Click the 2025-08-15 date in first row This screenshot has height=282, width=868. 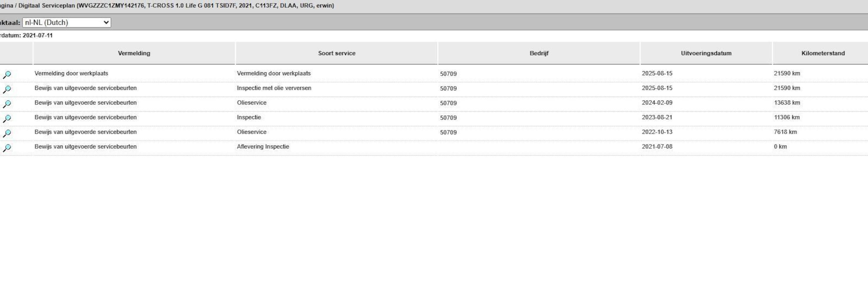coord(657,73)
